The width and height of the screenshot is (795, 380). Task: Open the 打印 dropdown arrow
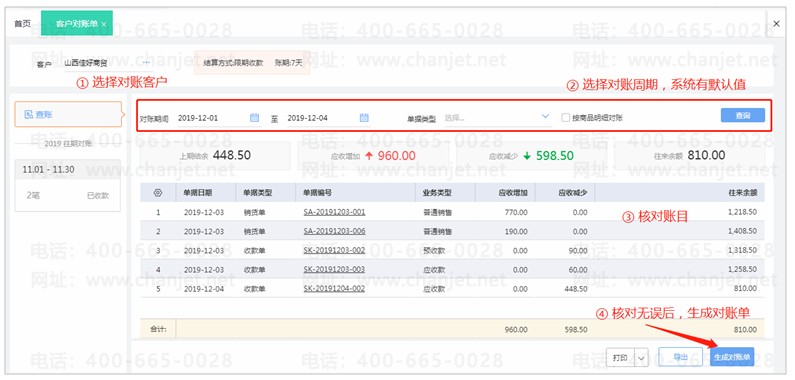pos(641,358)
